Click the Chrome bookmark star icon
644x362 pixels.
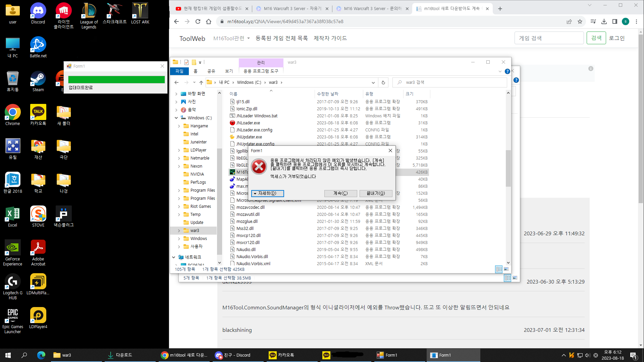[580, 21]
